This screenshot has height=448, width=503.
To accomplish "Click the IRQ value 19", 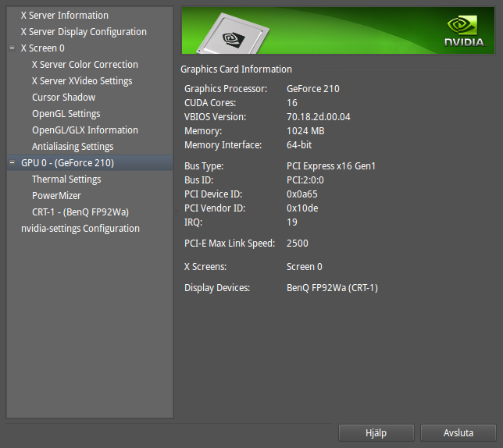I will [x=292, y=222].
